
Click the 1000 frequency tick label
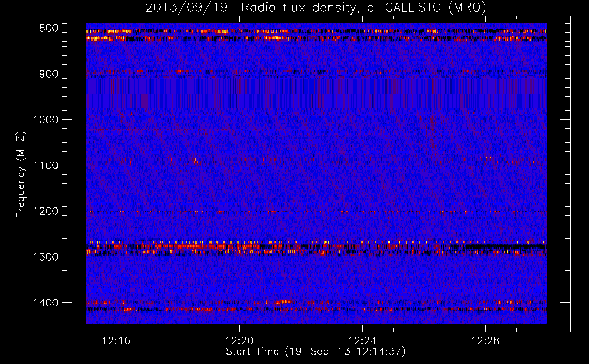(x=46, y=120)
